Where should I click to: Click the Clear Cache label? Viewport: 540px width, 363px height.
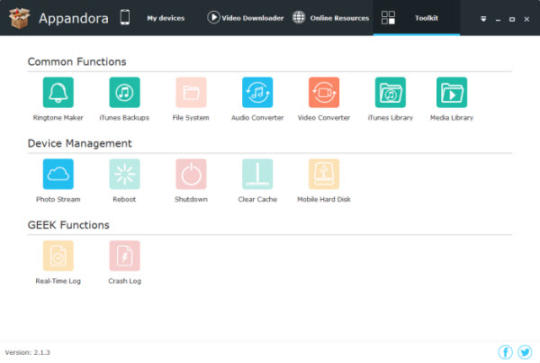pyautogui.click(x=257, y=199)
